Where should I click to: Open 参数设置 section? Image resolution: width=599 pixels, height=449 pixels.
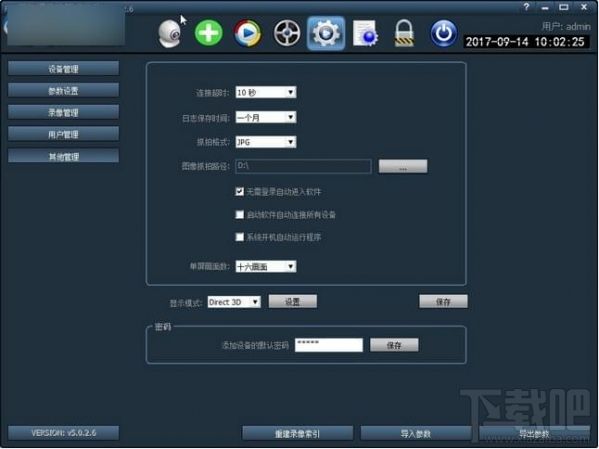point(63,91)
